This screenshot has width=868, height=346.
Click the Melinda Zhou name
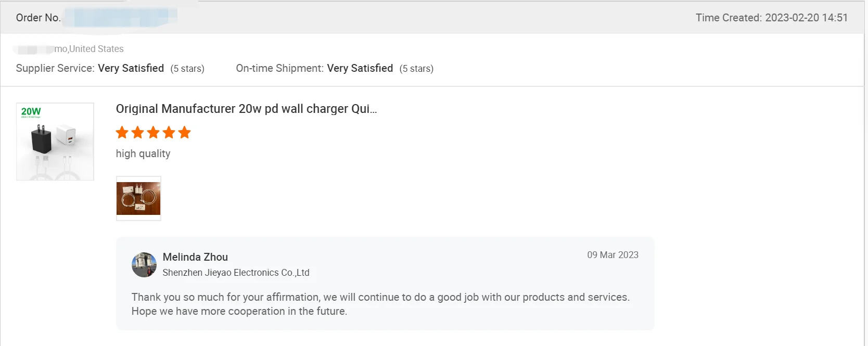(x=195, y=257)
